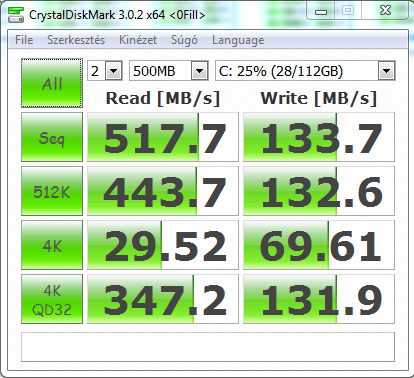Click the 4K QD32 write result 131.9
414x378 pixels.
(x=319, y=299)
